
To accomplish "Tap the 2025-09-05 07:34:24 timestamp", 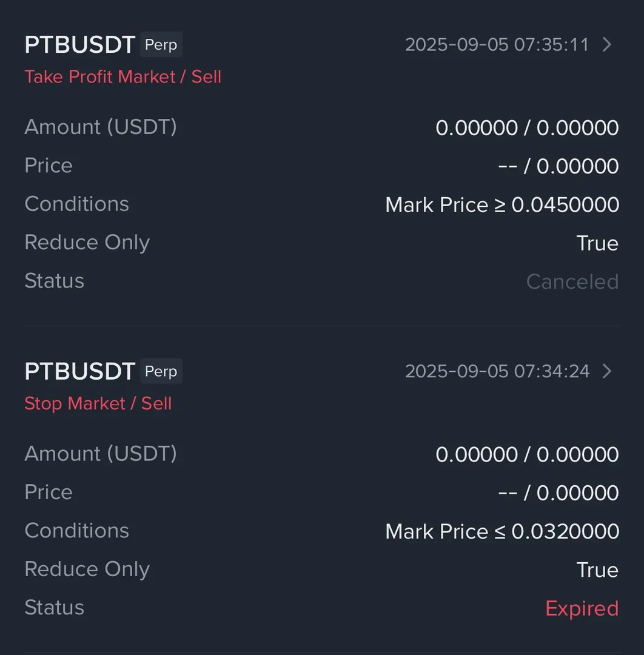I will [497, 371].
